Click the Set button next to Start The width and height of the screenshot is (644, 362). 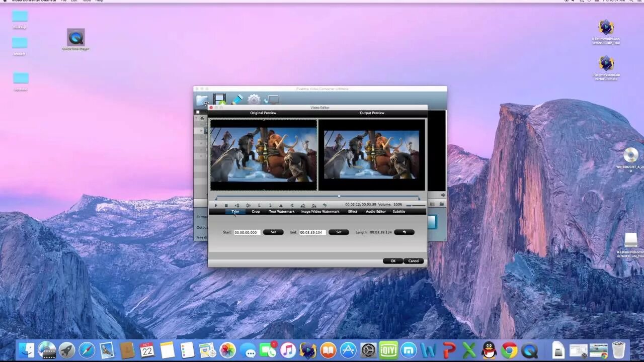point(273,232)
